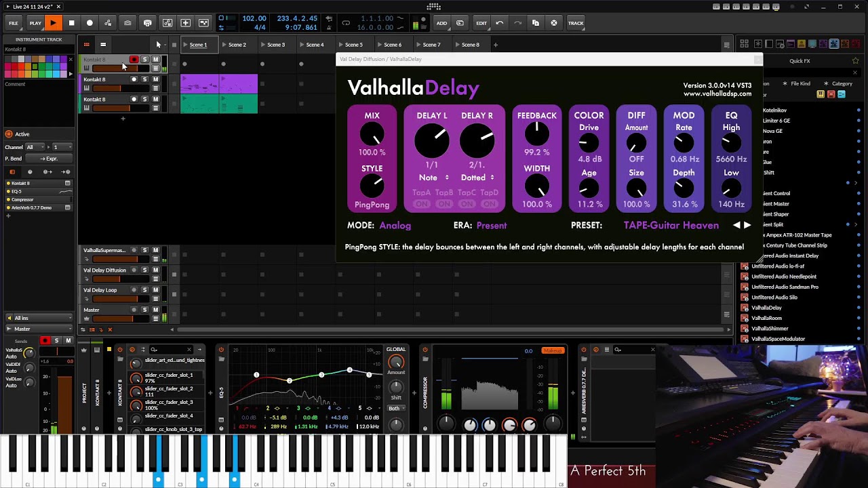
Task: Toggle the EQ-5 device power icon
Action: (x=221, y=350)
